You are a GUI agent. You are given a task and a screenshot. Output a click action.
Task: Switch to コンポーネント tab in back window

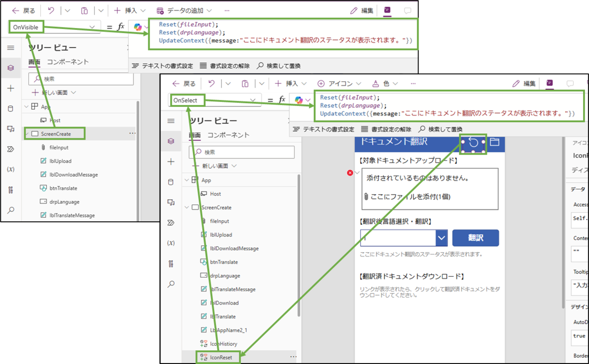68,62
